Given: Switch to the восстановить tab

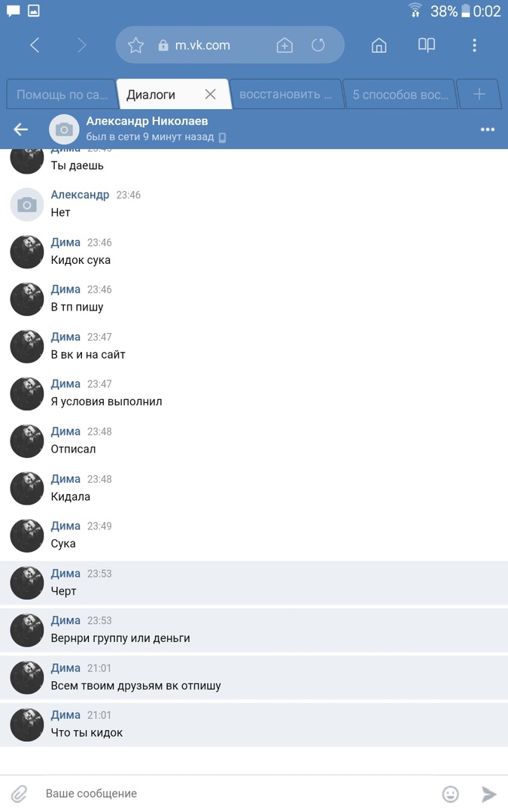Looking at the screenshot, I should coord(286,94).
